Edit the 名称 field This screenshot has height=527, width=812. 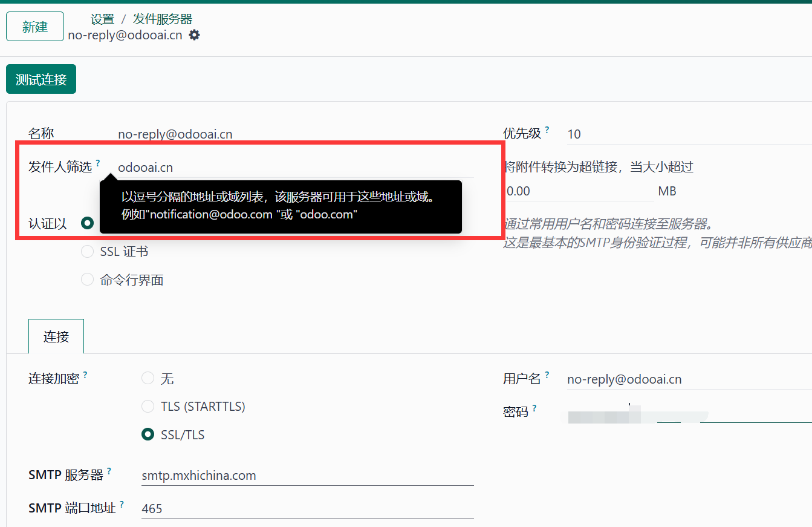tap(296, 134)
